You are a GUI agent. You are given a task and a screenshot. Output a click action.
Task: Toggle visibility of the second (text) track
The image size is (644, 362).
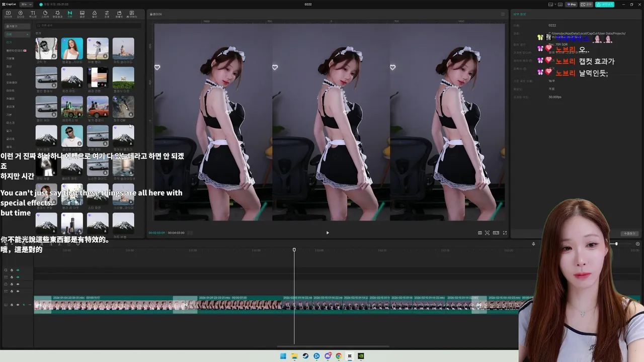click(18, 277)
